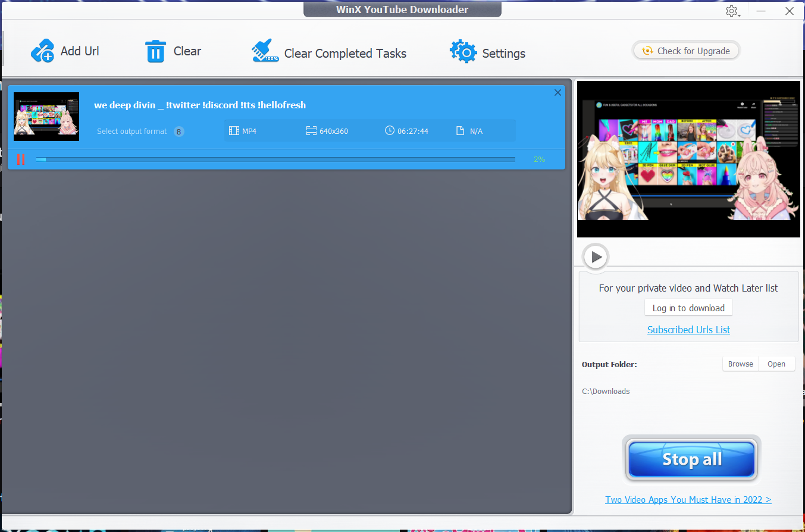This screenshot has height=532, width=805.
Task: Open Settings via the blue gear icon
Action: pyautogui.click(x=463, y=52)
